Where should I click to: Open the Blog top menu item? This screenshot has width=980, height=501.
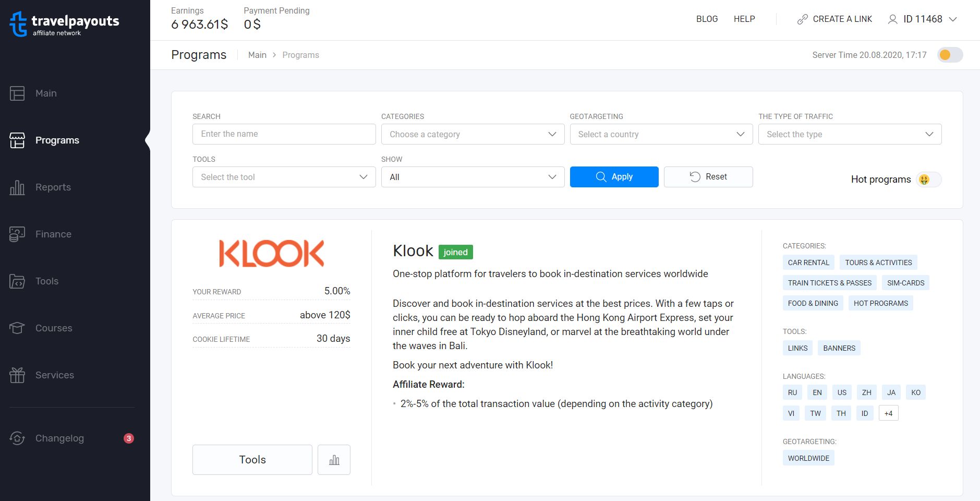point(707,19)
